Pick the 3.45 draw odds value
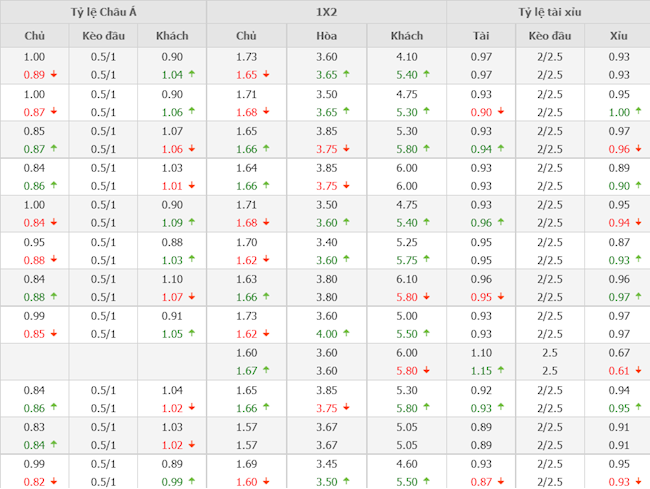650x489 pixels. (326, 463)
